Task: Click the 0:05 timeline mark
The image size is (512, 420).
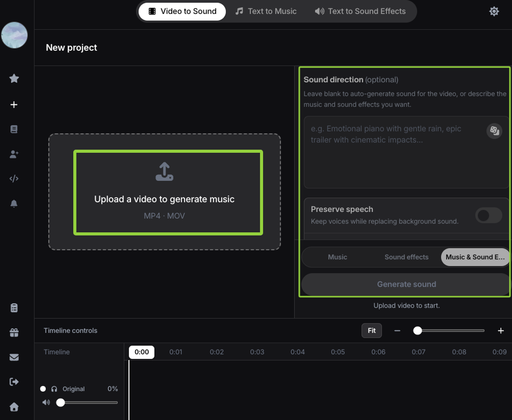Action: pyautogui.click(x=338, y=352)
